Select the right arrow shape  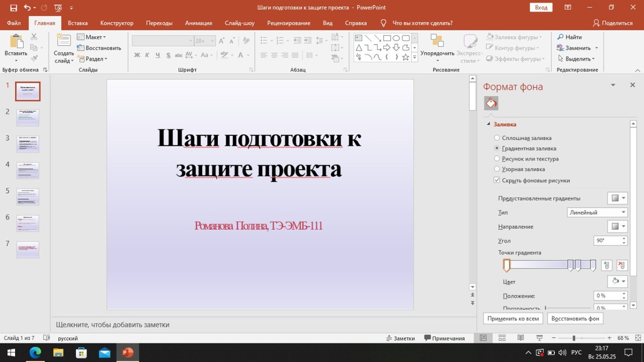pos(386,47)
